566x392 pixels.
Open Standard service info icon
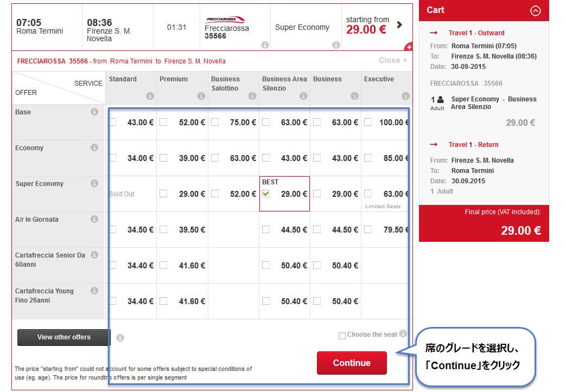coord(150,96)
